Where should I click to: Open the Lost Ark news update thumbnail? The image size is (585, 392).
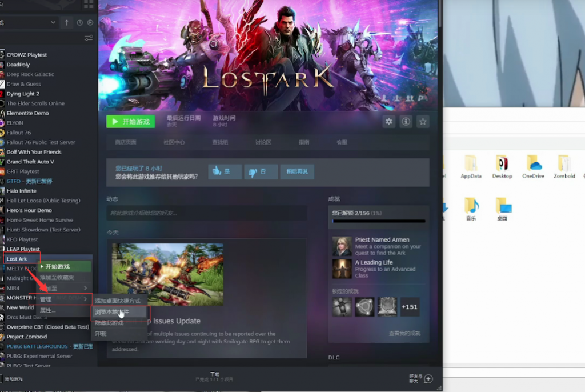tap(167, 274)
